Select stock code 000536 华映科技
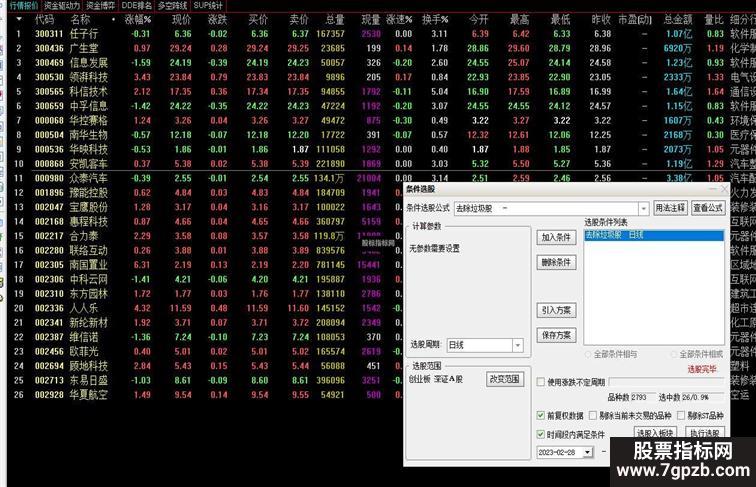The height and width of the screenshot is (487, 756). click(x=71, y=149)
